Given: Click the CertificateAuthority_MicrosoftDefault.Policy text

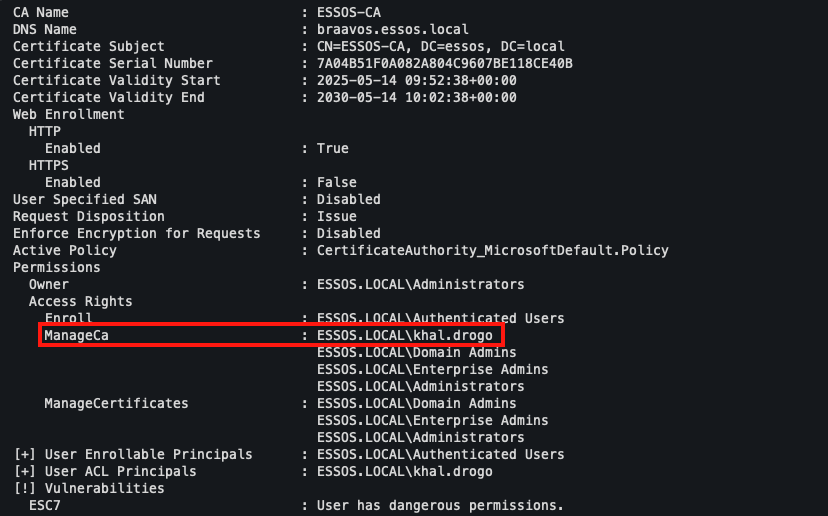Looking at the screenshot, I should (492, 250).
